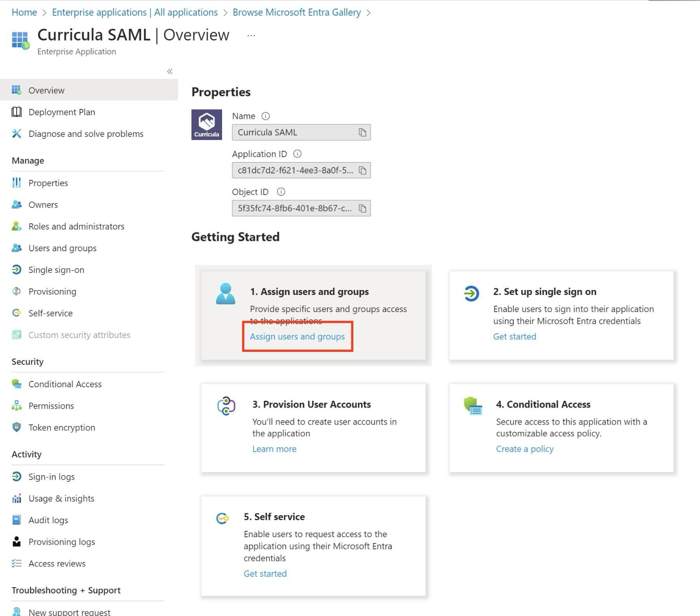Click the Access reviews checklist icon
700x616 pixels.
17,563
